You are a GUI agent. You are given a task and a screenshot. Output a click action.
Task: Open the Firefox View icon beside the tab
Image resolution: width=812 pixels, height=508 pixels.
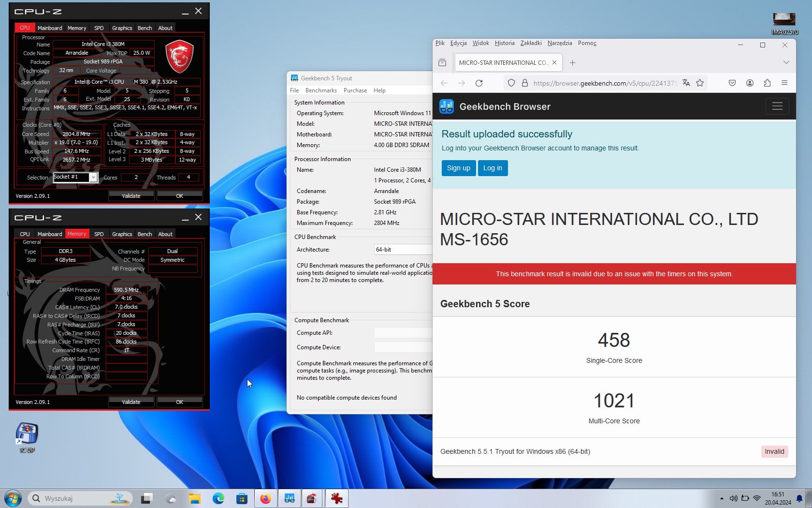pos(442,62)
